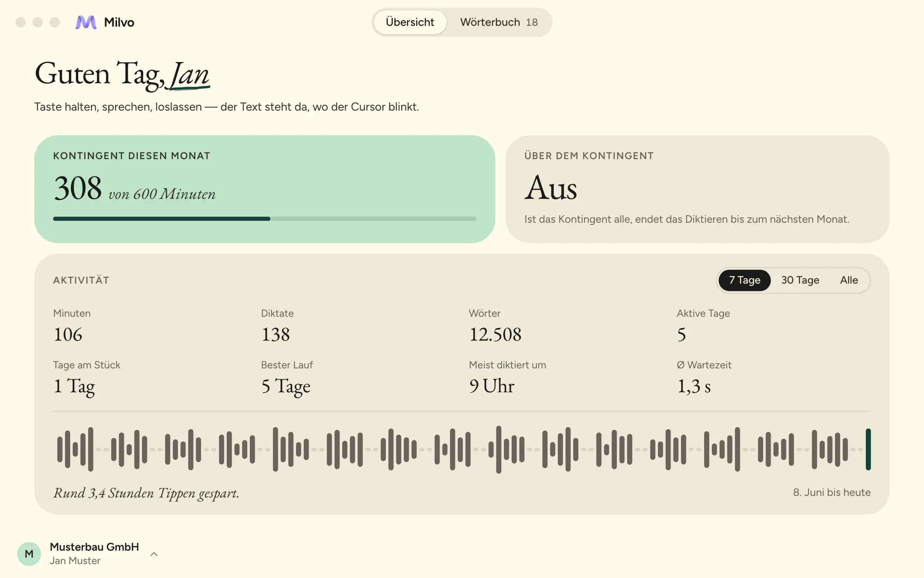The height and width of the screenshot is (578, 924).
Task: Click the Tage am Stück value 1 Tag
Action: tap(74, 386)
